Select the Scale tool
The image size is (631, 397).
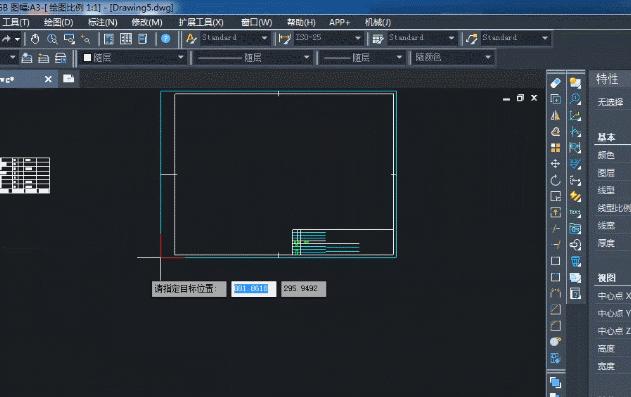pyautogui.click(x=555, y=196)
